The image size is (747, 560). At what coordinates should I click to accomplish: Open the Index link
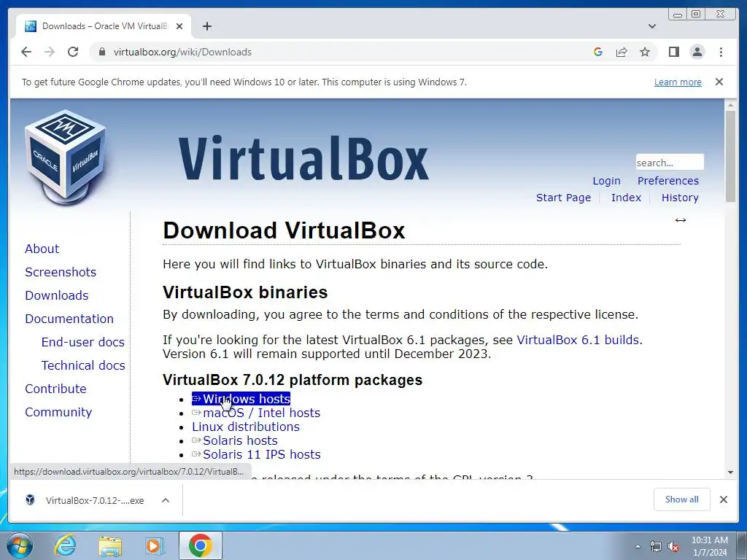(626, 198)
